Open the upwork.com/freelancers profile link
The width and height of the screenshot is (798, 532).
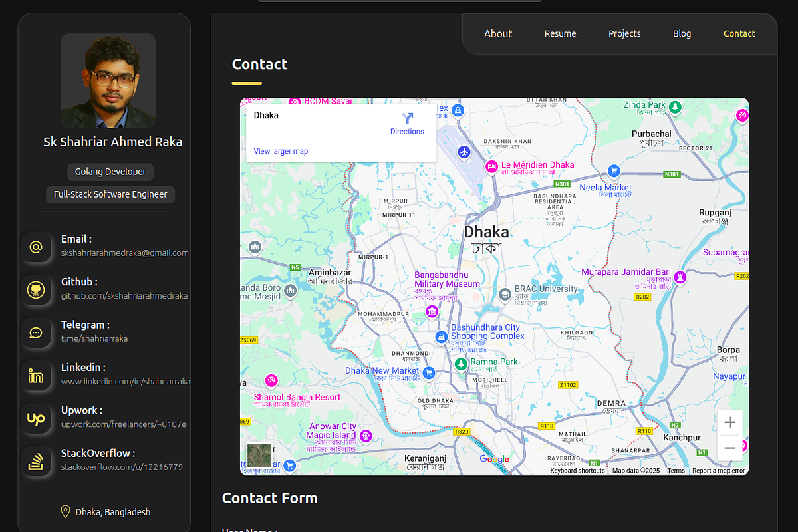pyautogui.click(x=124, y=424)
